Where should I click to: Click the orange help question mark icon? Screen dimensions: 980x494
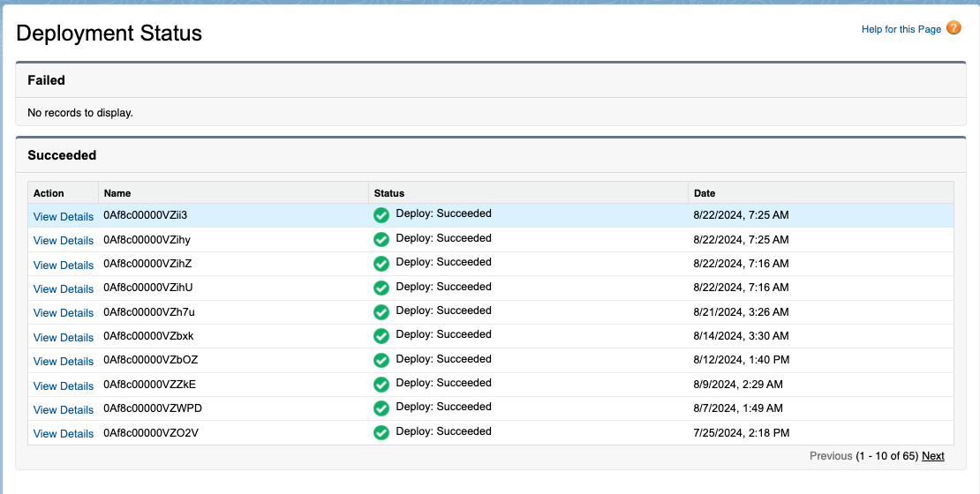[x=954, y=28]
